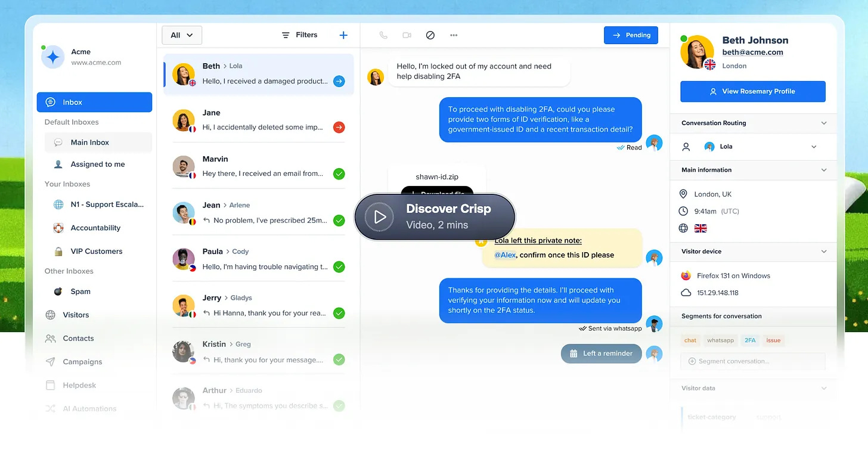Open Marvin's conversation in the list
Image resolution: width=868 pixels, height=456 pixels.
pyautogui.click(x=259, y=166)
